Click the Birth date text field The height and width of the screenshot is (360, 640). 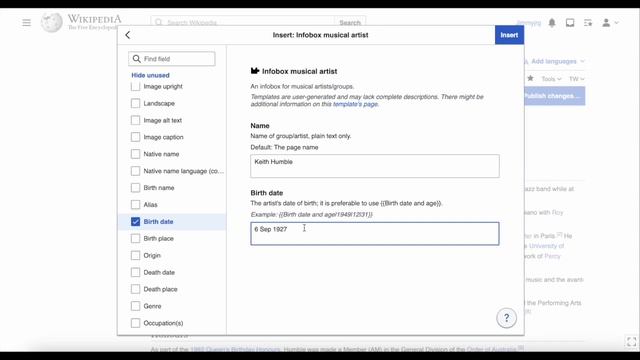tap(375, 233)
